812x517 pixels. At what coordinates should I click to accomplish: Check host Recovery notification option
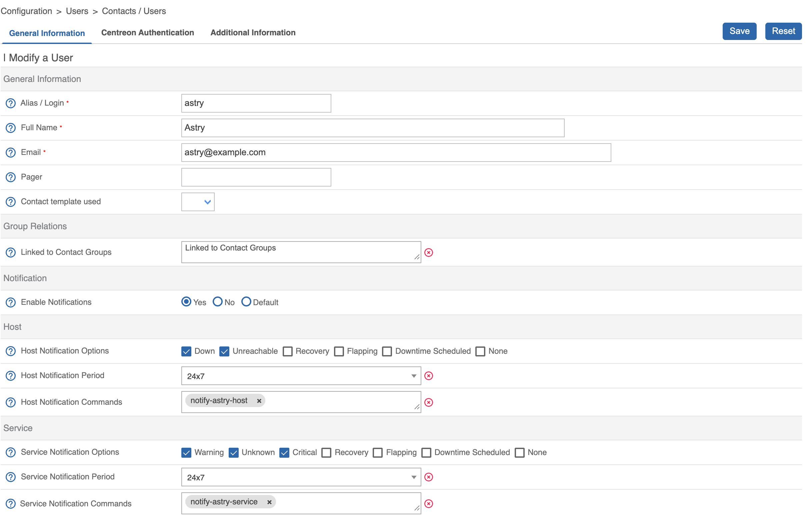point(287,351)
